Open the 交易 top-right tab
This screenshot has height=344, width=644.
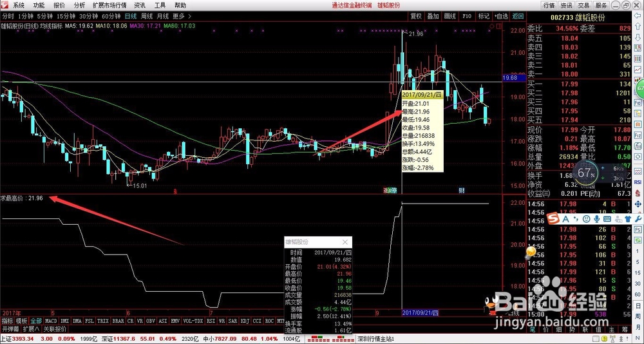[583, 5]
